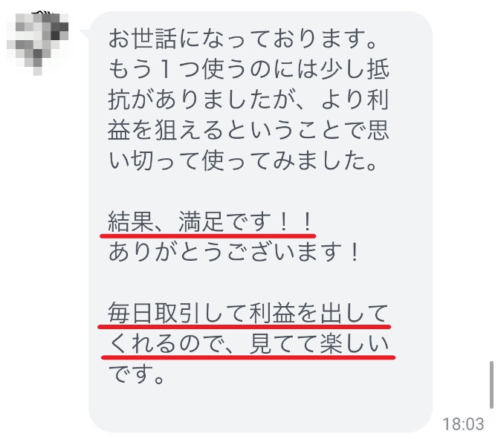
Task: Click the vertical scrollbar thumb on right edge
Action: click(x=491, y=385)
